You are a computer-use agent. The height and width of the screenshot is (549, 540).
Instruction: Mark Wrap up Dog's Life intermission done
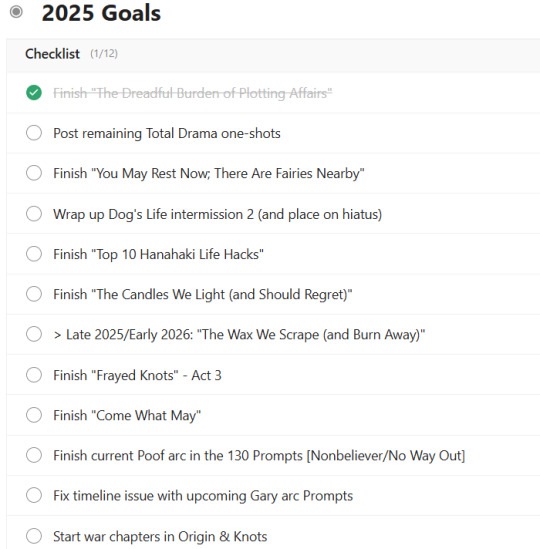point(34,214)
